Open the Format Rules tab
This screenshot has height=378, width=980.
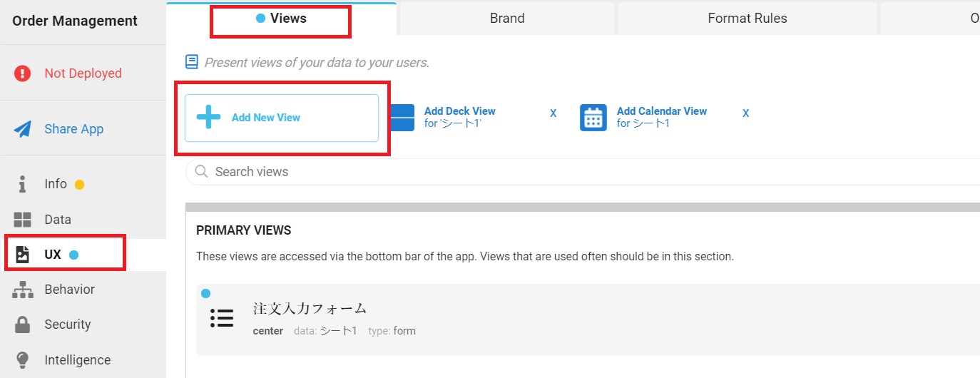pos(747,19)
